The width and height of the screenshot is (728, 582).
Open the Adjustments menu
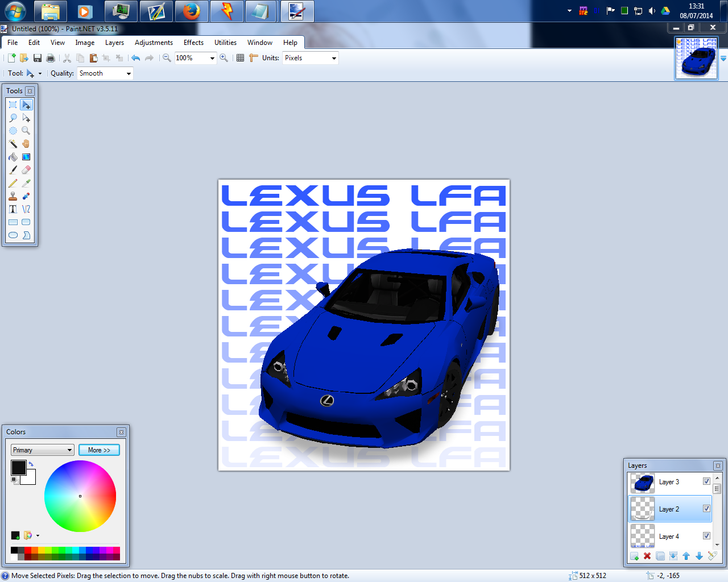(154, 43)
